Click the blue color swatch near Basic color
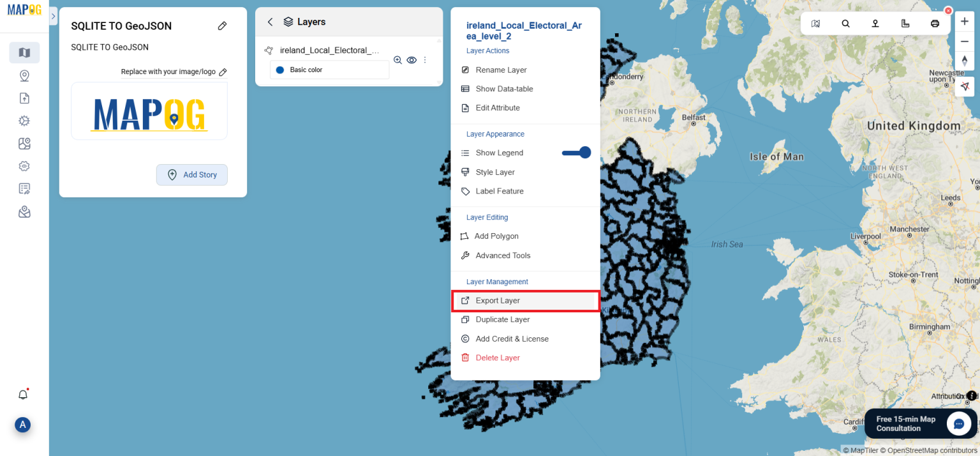This screenshot has height=456, width=980. (279, 70)
